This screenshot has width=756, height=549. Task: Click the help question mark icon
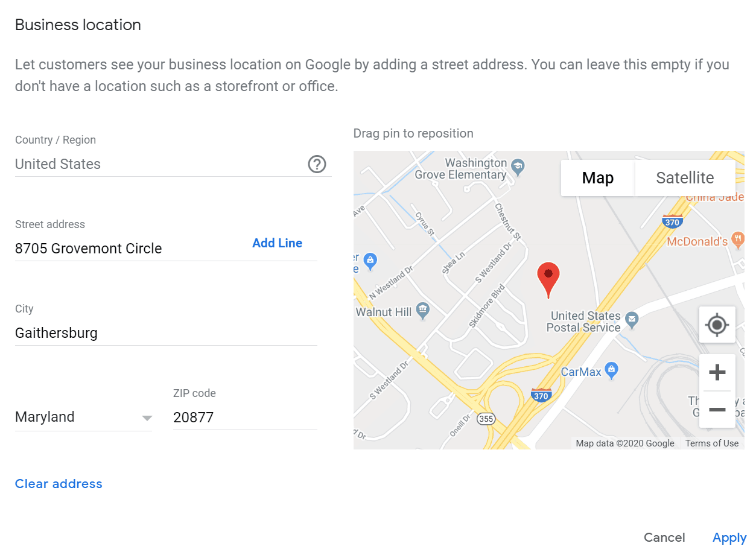pos(317,164)
